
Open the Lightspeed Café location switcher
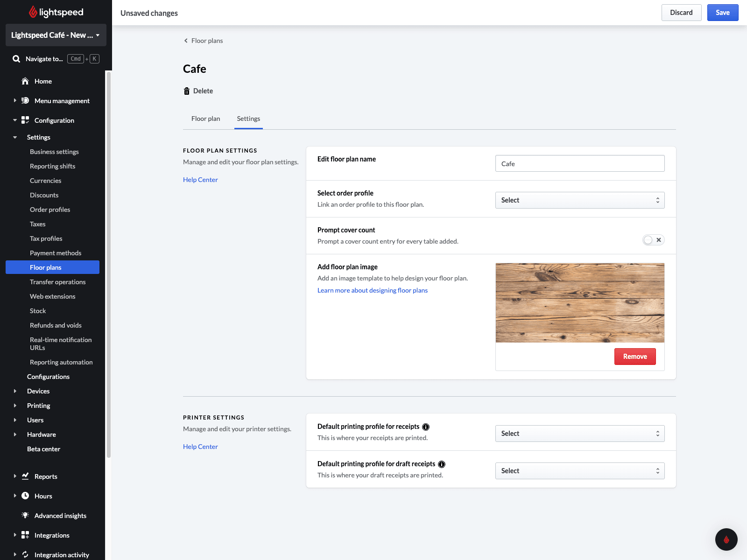[x=56, y=35]
